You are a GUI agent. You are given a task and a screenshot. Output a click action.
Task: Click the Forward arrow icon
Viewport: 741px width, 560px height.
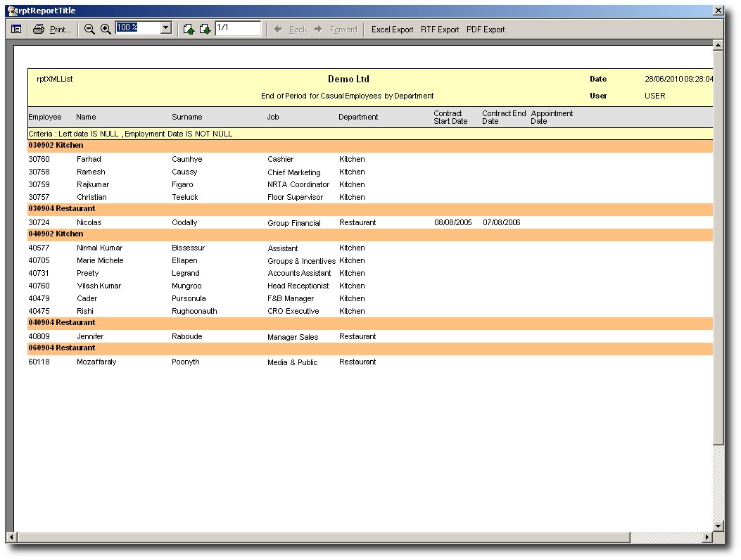pyautogui.click(x=318, y=30)
